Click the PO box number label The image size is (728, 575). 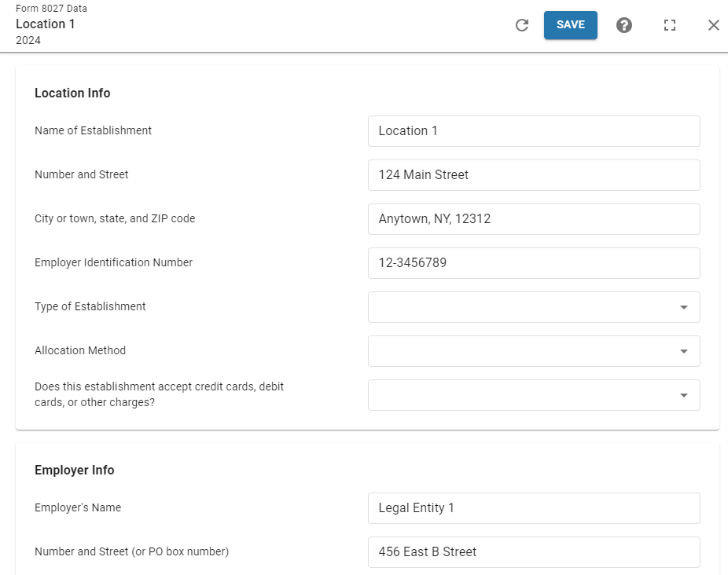click(x=132, y=551)
